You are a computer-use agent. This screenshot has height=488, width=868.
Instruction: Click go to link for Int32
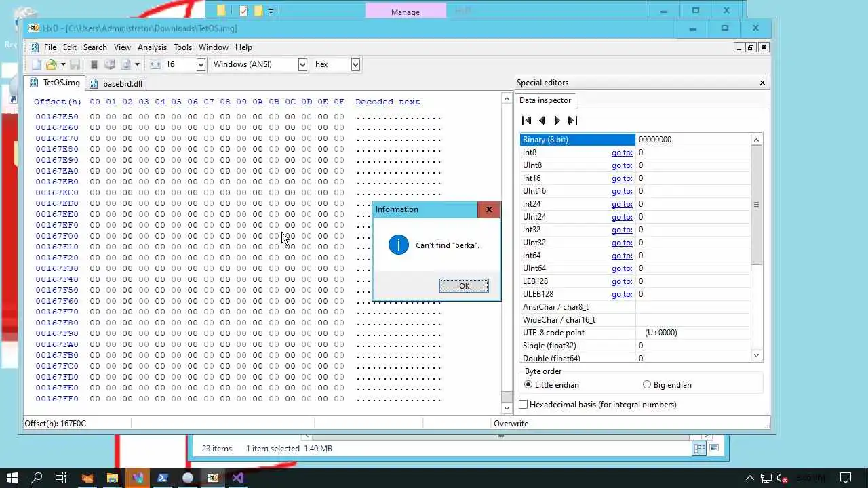622,230
